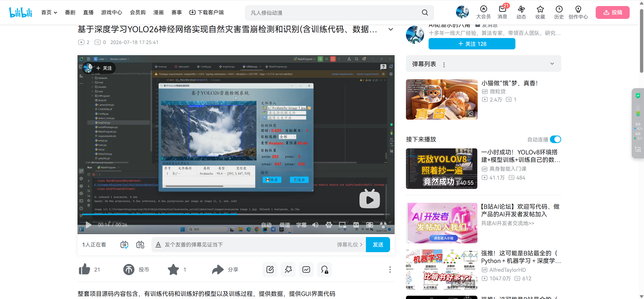Mute the video volume

coord(315,225)
